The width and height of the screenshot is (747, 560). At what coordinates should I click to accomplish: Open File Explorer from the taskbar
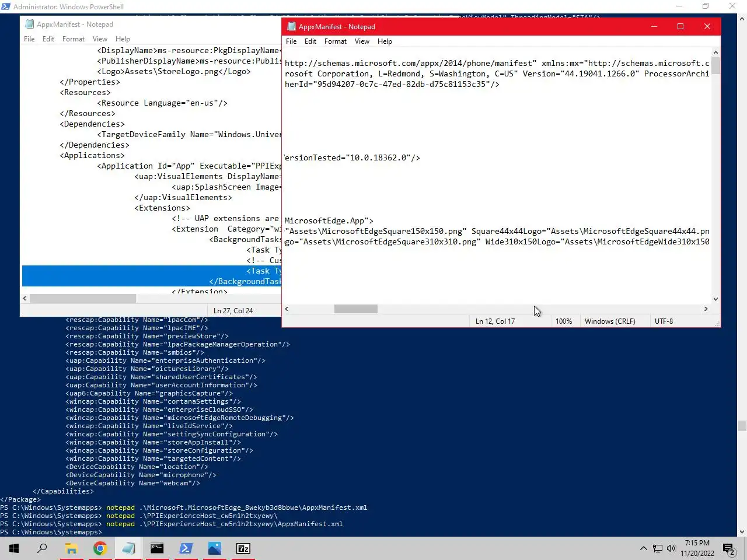[71, 548]
